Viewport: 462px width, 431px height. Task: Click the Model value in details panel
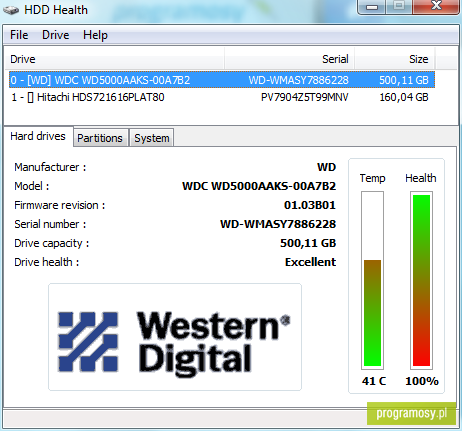point(259,186)
